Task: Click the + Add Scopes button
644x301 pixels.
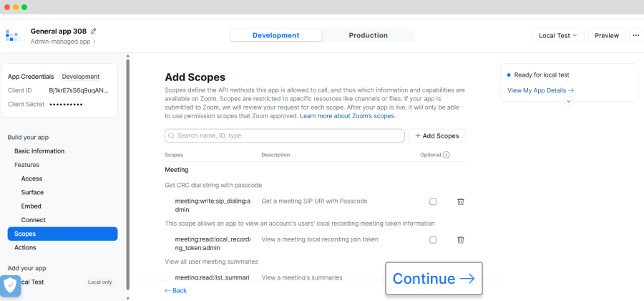Action: [x=436, y=135]
